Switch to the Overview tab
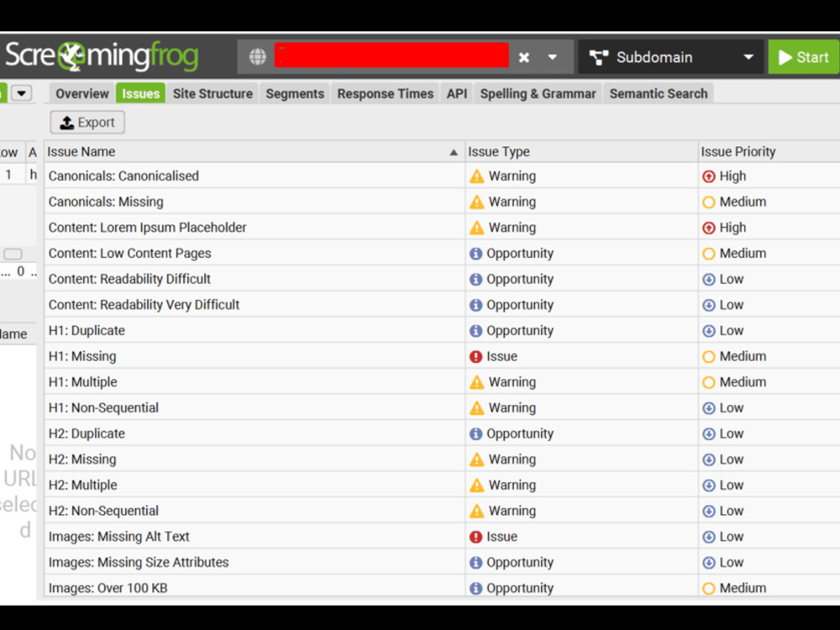The height and width of the screenshot is (630, 840). pos(82,94)
